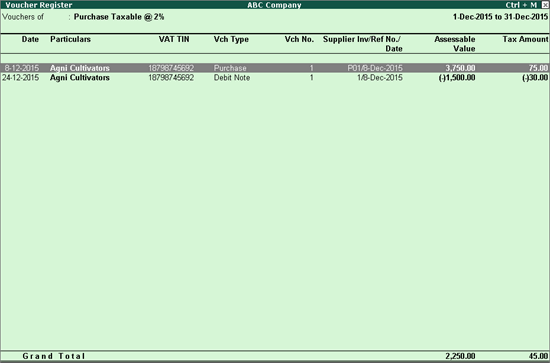This screenshot has width=550, height=363.
Task: Click supplier reference P01/8-Dec-2015
Action: pos(375,68)
